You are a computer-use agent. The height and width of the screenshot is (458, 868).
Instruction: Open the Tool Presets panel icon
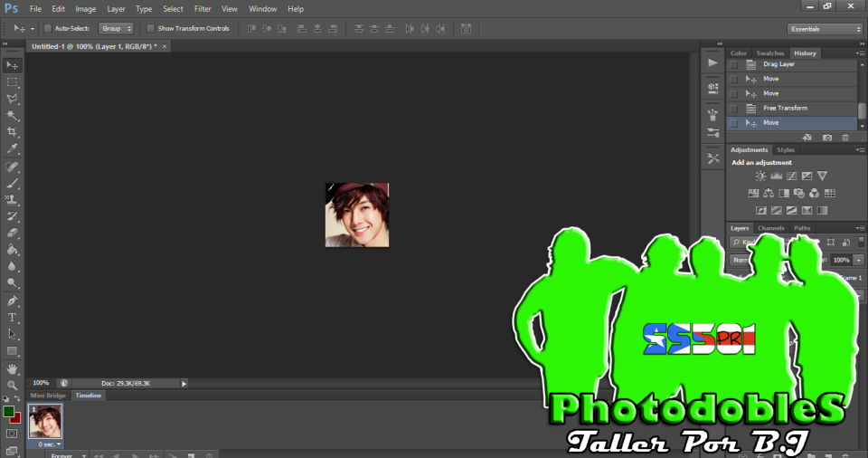pos(713,158)
